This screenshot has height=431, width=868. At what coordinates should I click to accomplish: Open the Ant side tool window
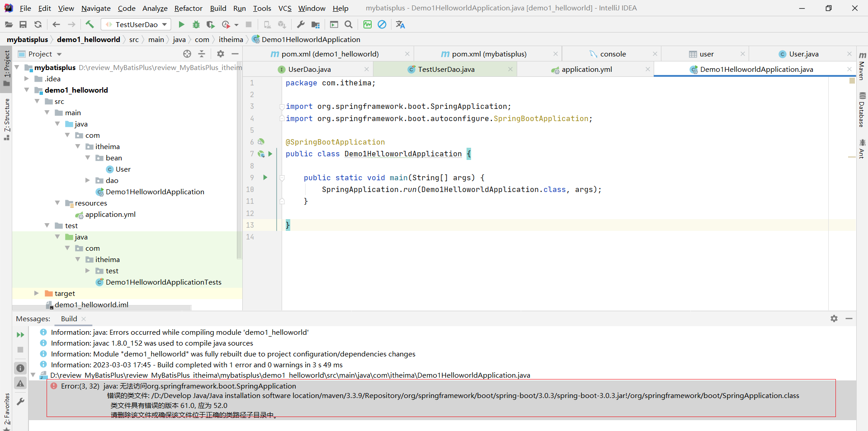pos(862,149)
